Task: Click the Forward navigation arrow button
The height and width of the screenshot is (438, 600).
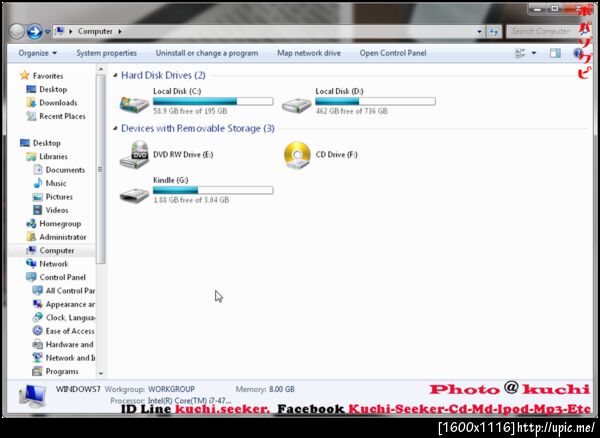Action: pyautogui.click(x=34, y=31)
